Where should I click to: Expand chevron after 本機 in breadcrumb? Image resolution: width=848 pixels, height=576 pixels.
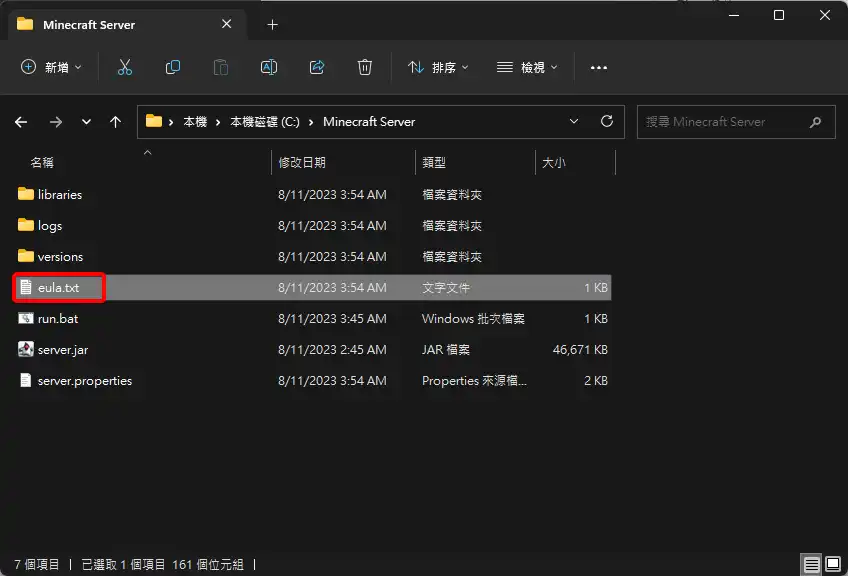pos(218,122)
